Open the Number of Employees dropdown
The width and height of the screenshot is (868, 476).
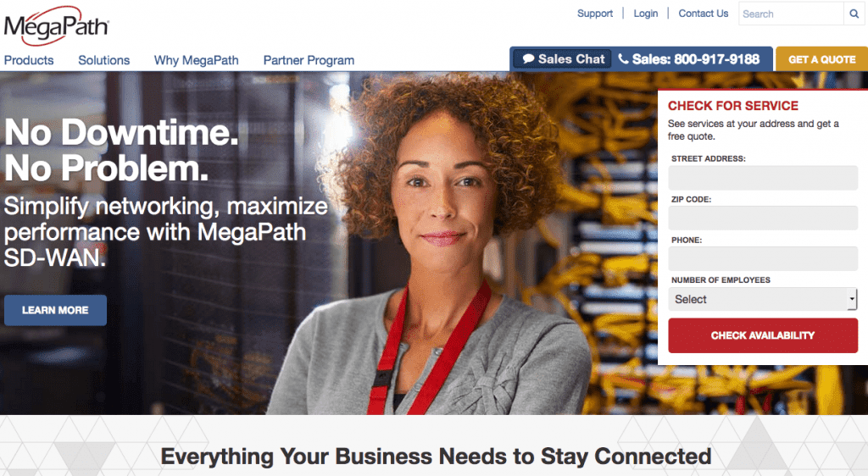coord(762,299)
